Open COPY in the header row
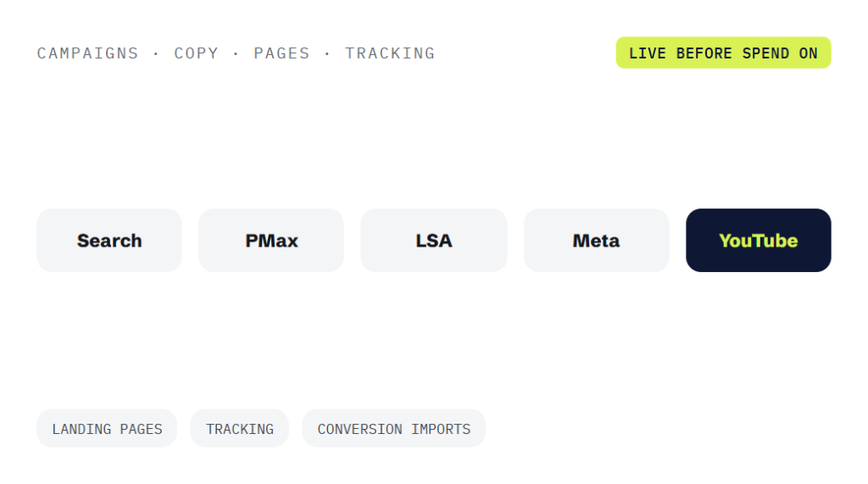 coord(196,53)
